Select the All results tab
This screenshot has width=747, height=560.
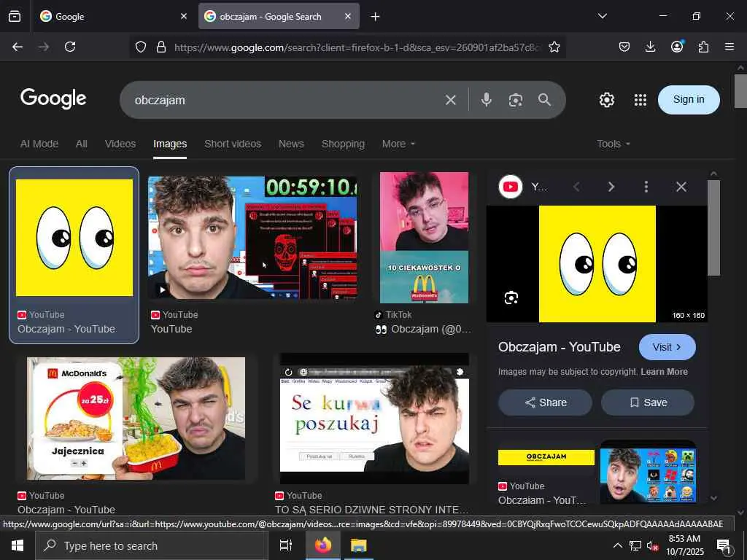click(x=82, y=144)
